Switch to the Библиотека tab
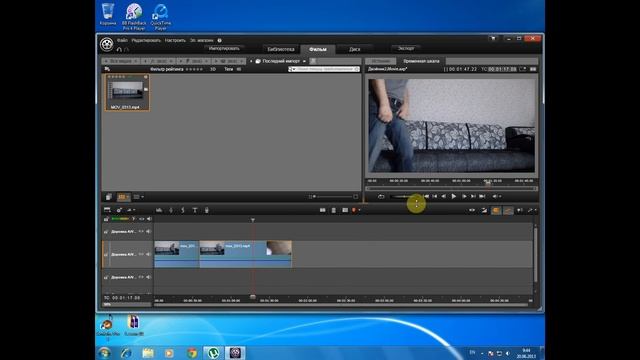The width and height of the screenshot is (640, 360). pos(281,49)
